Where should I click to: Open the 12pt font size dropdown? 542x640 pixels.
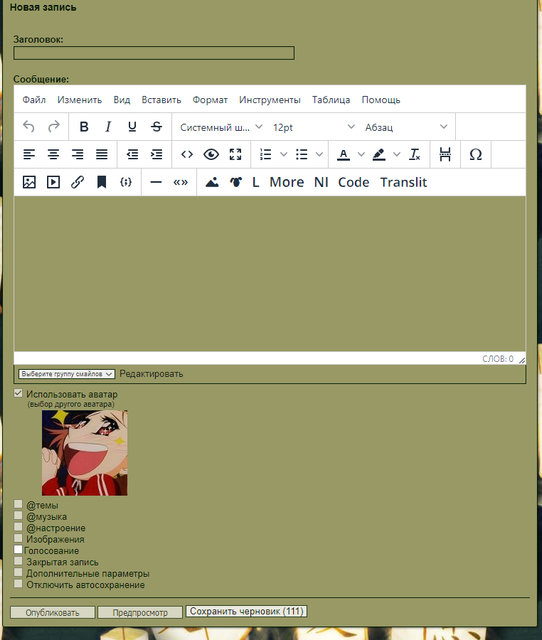pos(313,127)
